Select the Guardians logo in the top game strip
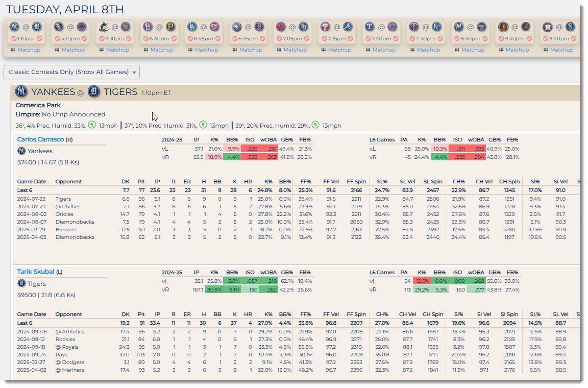This screenshot has height=388, width=588. [81, 27]
